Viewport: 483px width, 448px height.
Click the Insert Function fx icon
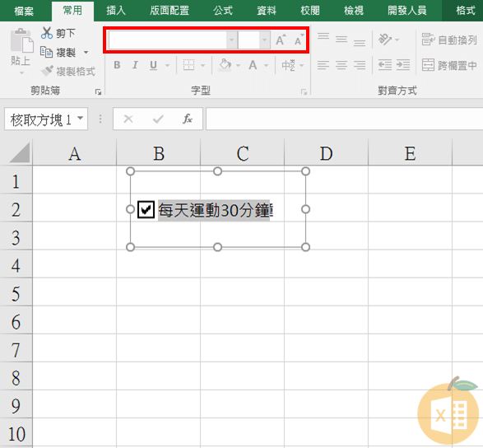pyautogui.click(x=188, y=119)
